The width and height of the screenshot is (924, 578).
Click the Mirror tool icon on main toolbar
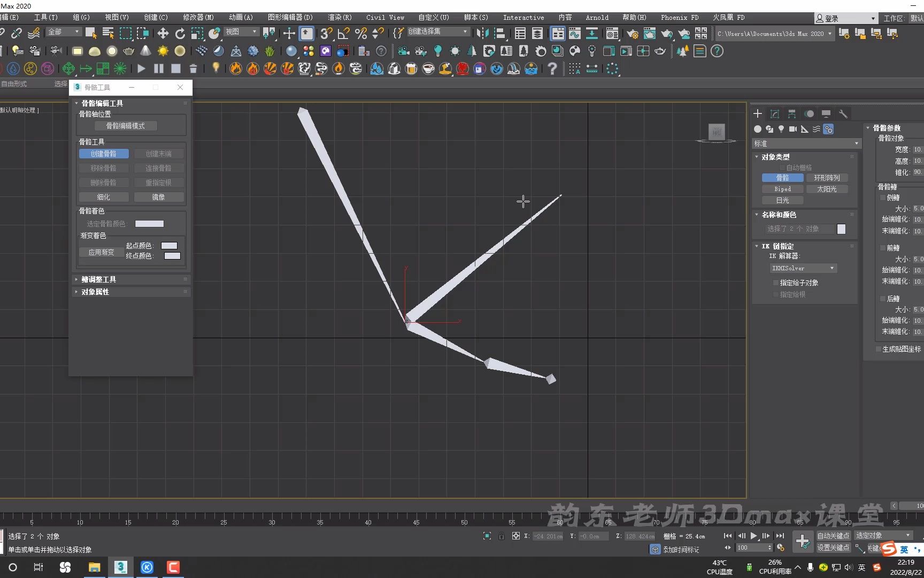483,33
